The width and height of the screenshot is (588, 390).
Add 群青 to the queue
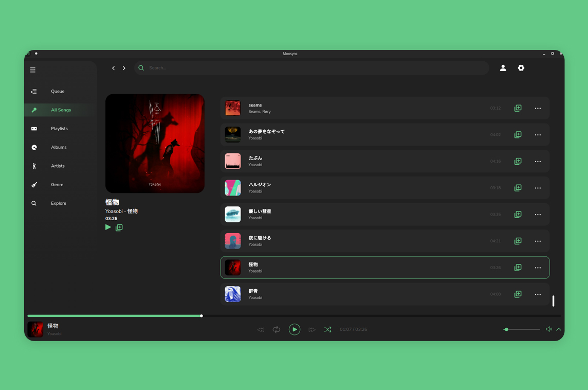[518, 294]
